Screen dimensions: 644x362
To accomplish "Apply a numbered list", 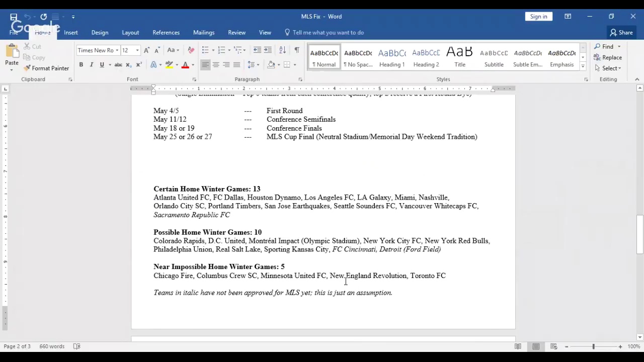I will [x=221, y=50].
